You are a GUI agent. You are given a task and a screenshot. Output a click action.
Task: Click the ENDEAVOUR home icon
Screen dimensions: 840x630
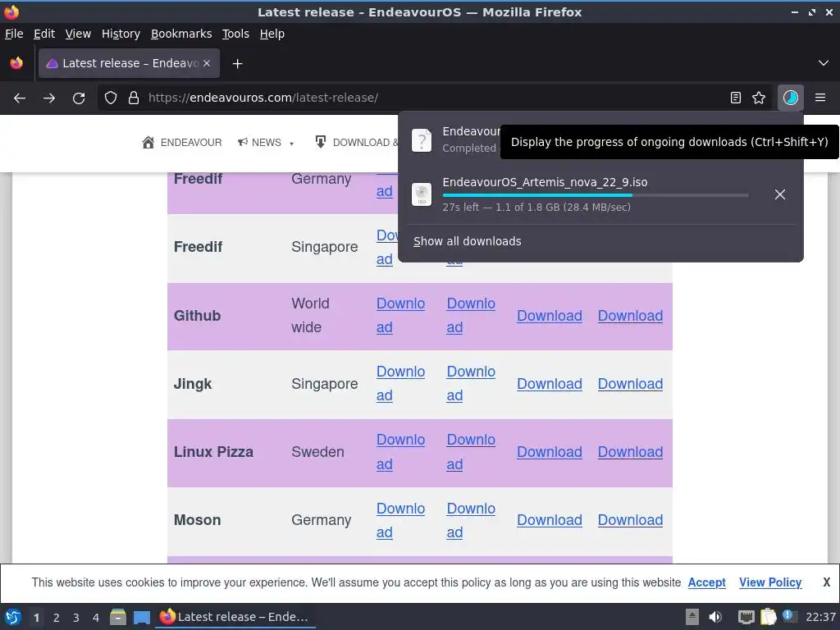[148, 143]
